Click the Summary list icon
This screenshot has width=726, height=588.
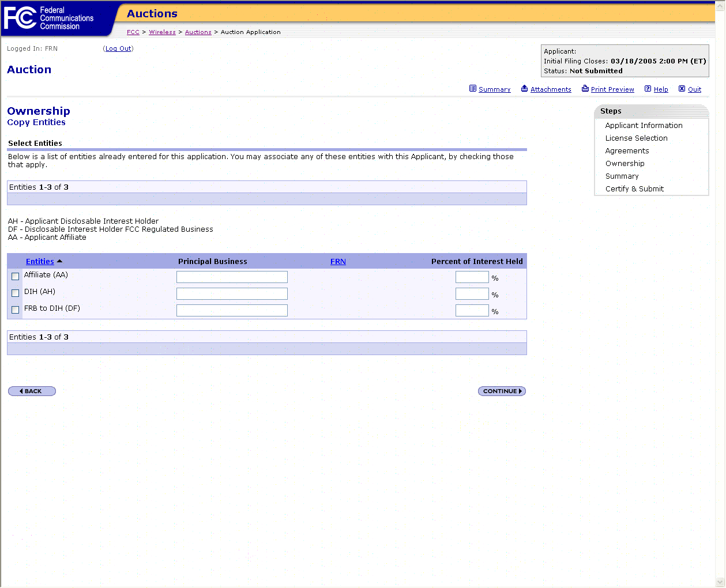(473, 89)
